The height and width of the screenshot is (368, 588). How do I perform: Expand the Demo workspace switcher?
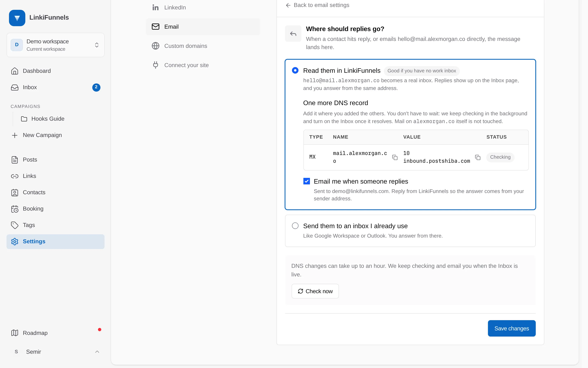[x=55, y=45]
